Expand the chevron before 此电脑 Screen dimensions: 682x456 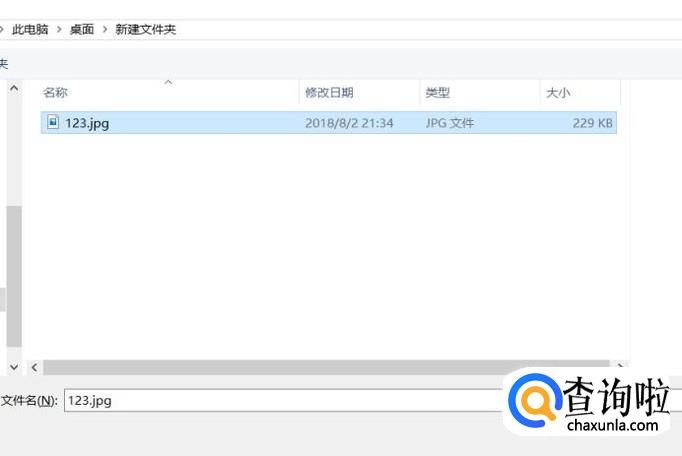point(3,29)
